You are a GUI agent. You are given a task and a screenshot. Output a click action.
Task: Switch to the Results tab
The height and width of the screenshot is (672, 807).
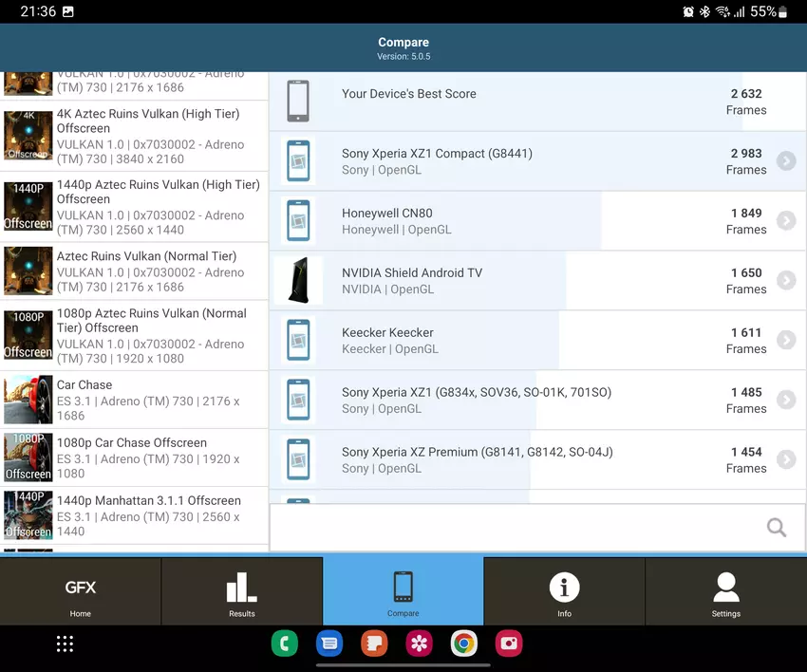[x=242, y=593]
